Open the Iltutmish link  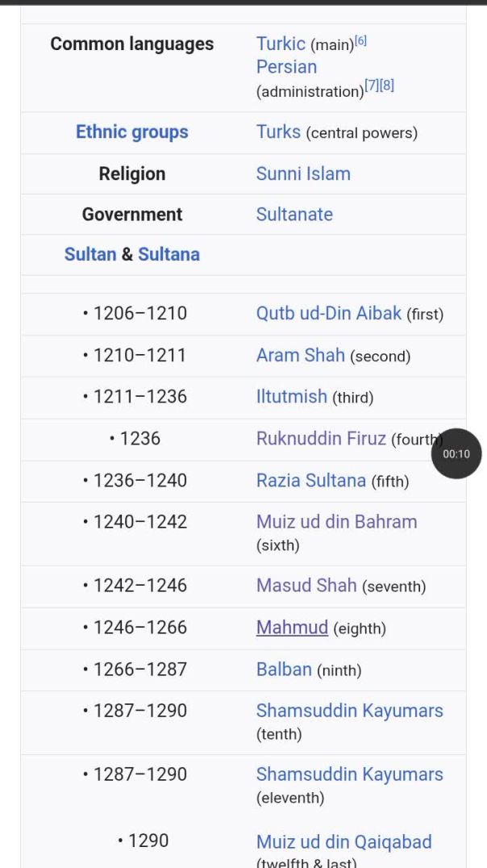292,397
